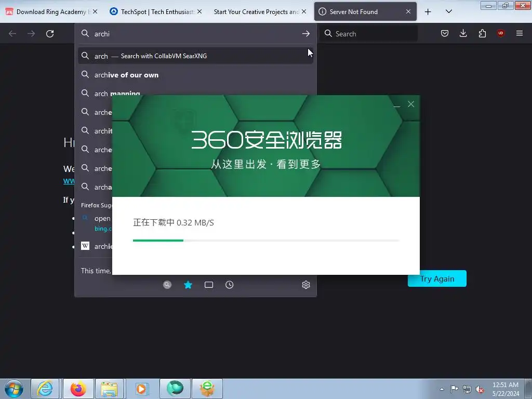Open Internet Explorer from the taskbar
The image size is (532, 399).
point(45,389)
